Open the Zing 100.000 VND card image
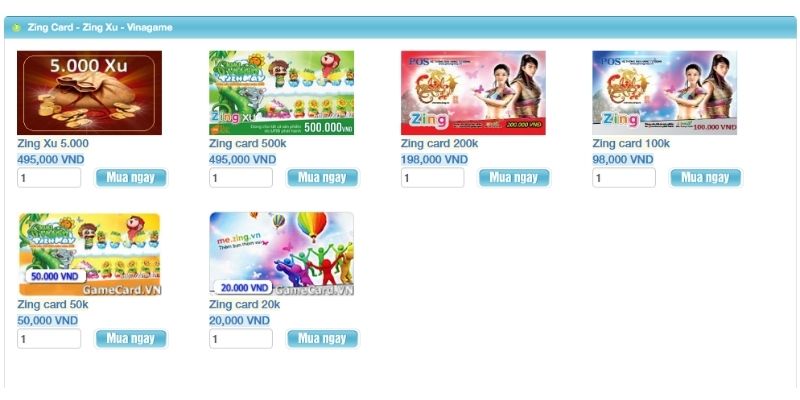800x400 pixels. [x=664, y=93]
